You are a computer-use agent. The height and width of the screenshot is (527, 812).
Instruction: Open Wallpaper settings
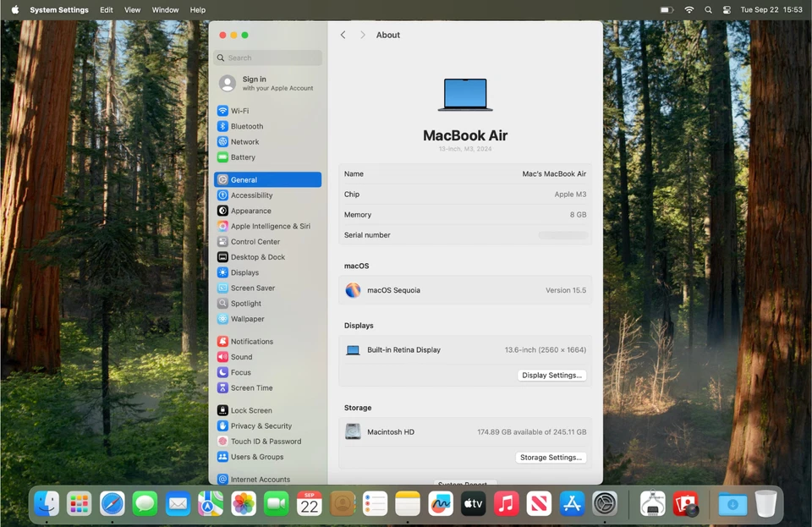[267, 319]
